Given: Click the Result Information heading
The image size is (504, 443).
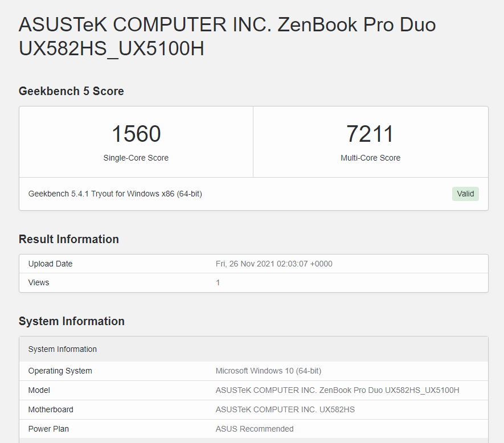Looking at the screenshot, I should click(69, 239).
